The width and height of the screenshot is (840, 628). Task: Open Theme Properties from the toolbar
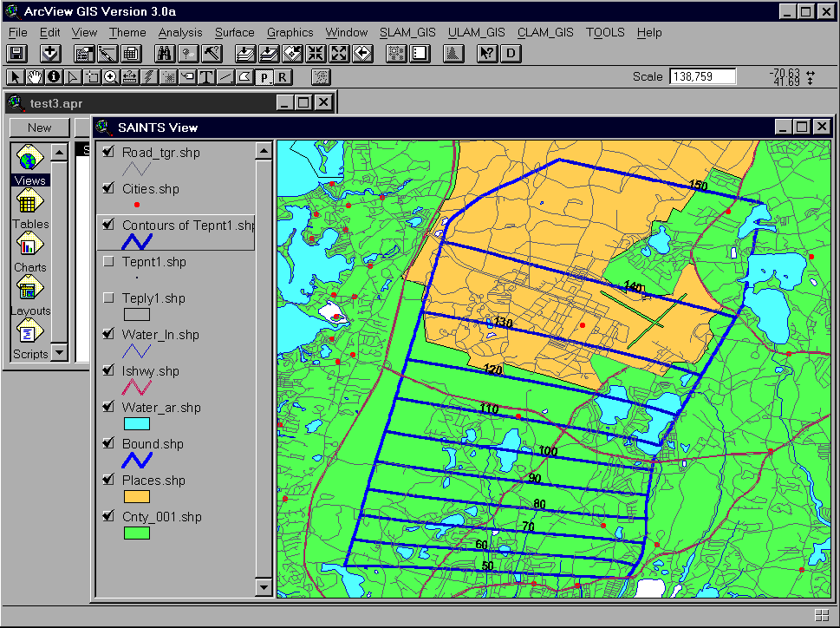pyautogui.click(x=84, y=54)
